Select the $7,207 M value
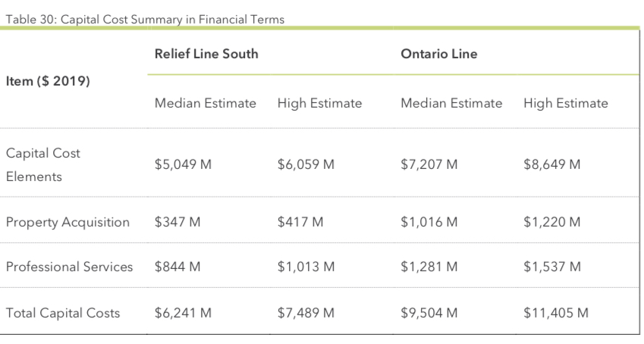Image resolution: width=644 pixels, height=344 pixels. [x=429, y=164]
